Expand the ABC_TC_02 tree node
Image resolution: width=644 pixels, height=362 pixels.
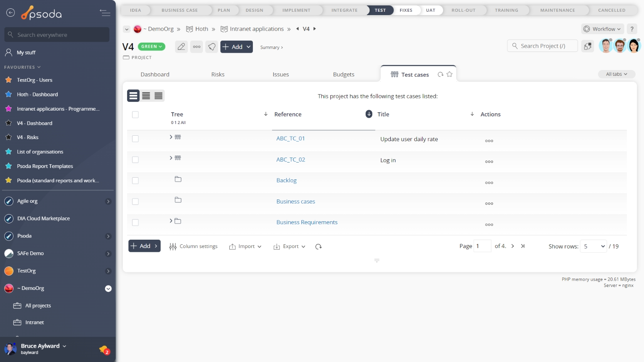pyautogui.click(x=171, y=158)
